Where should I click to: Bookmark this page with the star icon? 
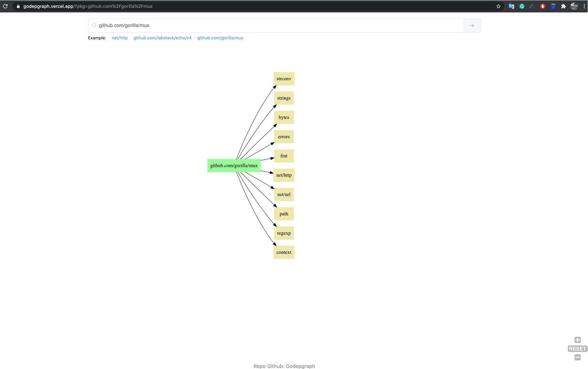498,6
